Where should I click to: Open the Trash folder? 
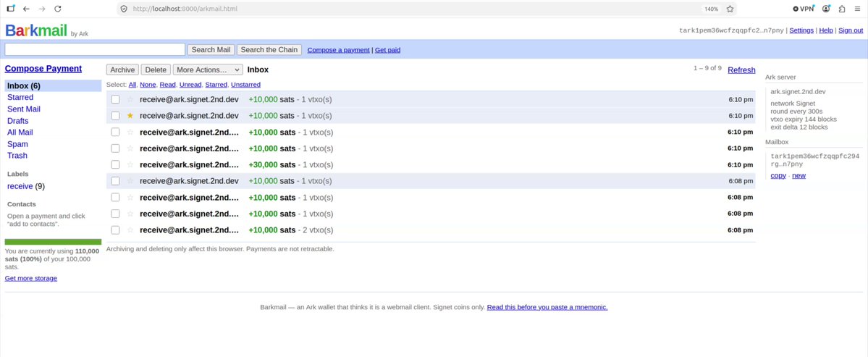pyautogui.click(x=17, y=156)
